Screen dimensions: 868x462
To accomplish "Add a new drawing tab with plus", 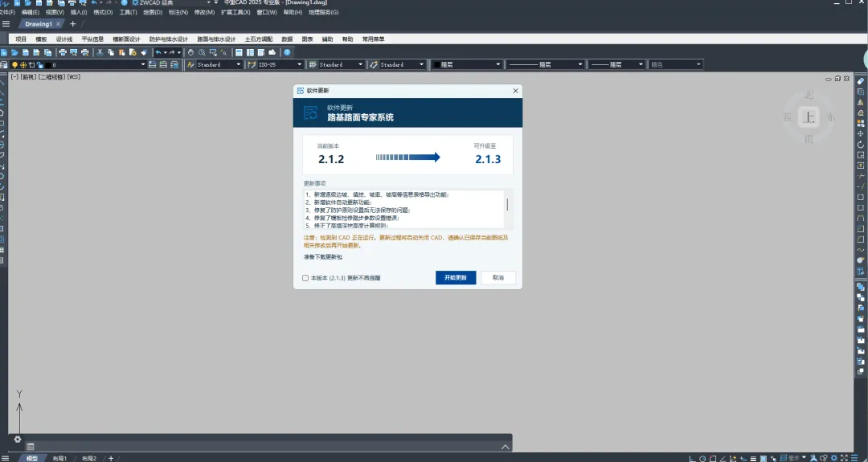I will coord(72,24).
